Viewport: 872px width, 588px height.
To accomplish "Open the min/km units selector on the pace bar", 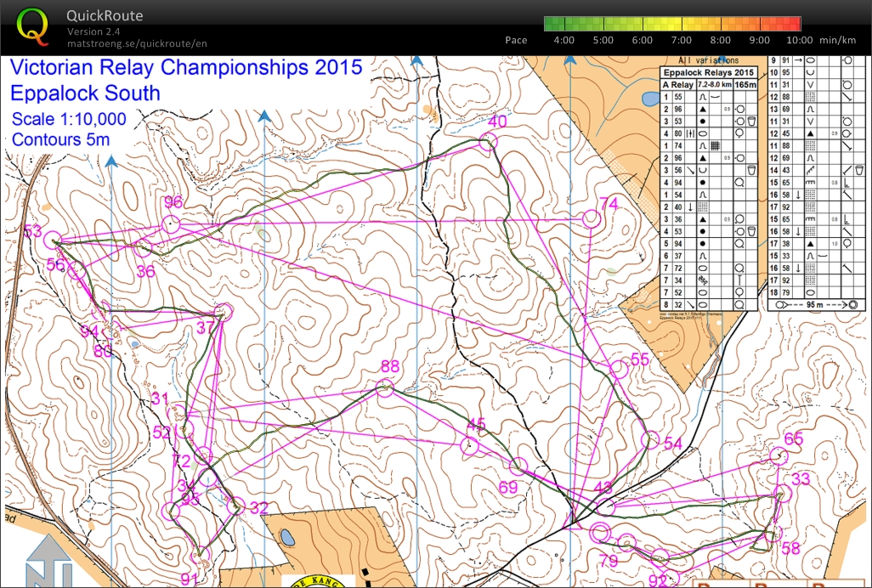I will click(839, 40).
